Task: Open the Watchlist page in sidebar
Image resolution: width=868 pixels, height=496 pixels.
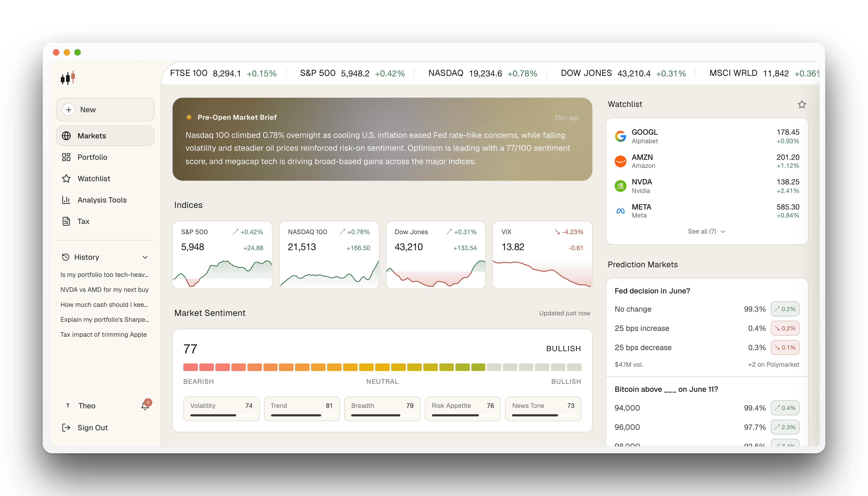Action: [105, 179]
